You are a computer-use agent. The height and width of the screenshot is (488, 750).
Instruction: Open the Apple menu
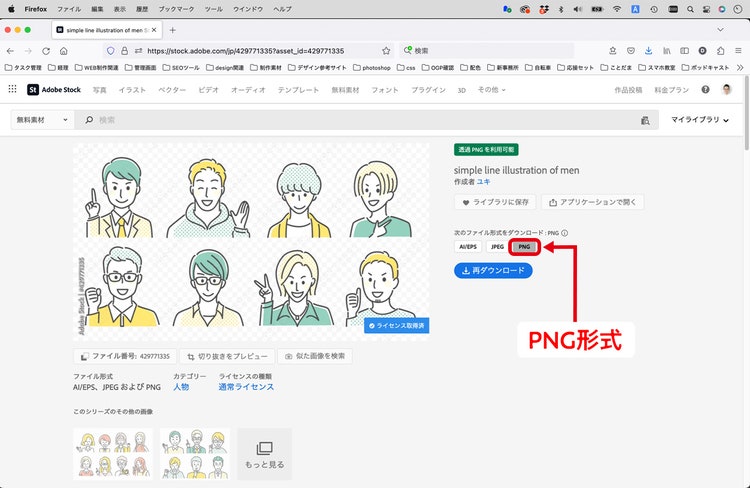(x=11, y=9)
